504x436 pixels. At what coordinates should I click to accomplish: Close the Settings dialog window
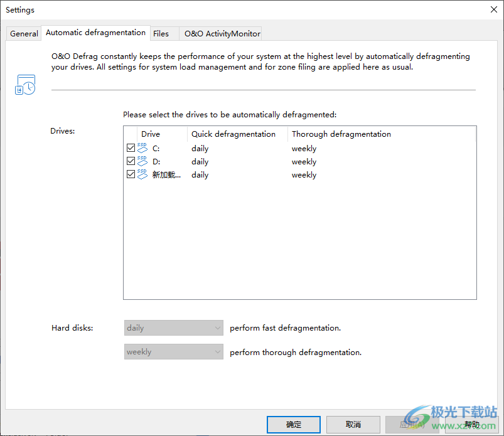click(493, 9)
